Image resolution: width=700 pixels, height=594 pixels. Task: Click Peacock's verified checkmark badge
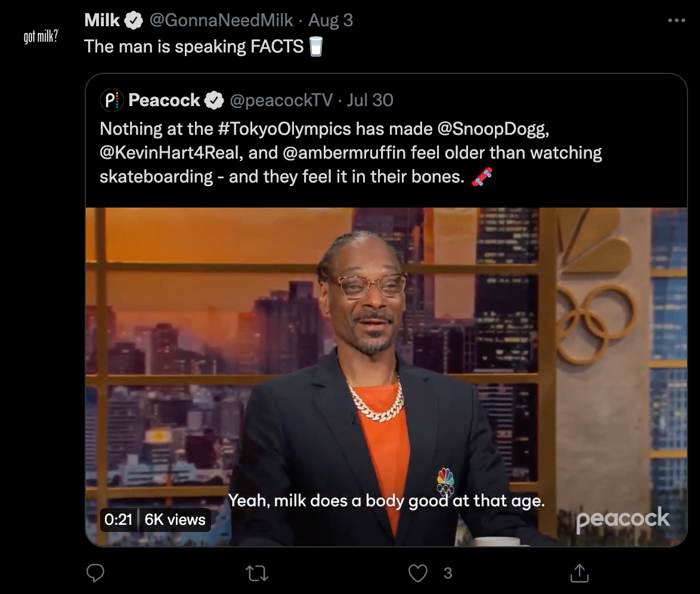tap(214, 100)
